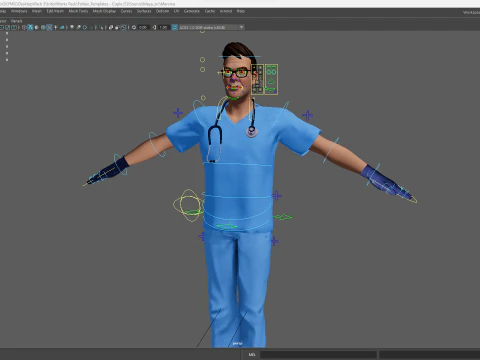Open the Mesh Tools menu

[x=78, y=11]
